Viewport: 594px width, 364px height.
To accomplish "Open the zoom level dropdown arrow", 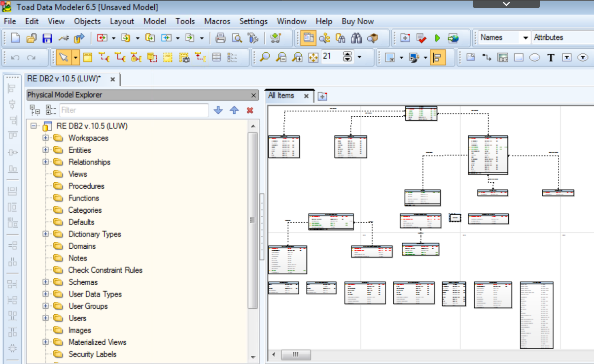I will tap(359, 58).
